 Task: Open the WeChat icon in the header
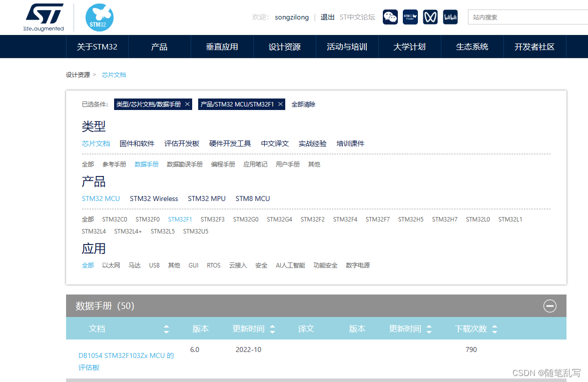[x=390, y=17]
